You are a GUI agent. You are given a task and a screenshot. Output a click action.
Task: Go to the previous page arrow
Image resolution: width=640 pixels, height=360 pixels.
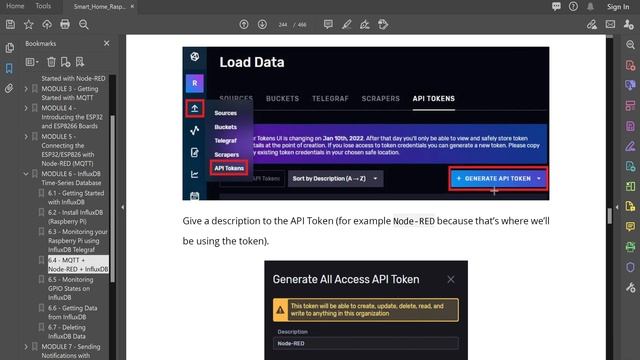(244, 24)
